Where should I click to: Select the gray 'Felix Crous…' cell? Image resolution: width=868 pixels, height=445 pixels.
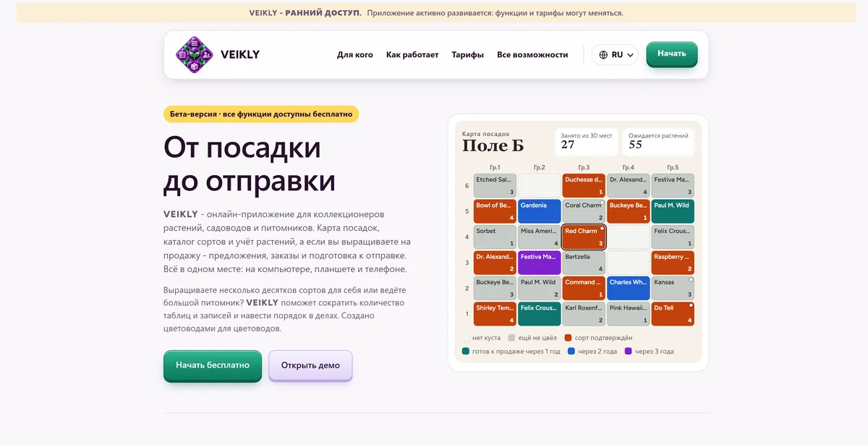click(x=673, y=237)
